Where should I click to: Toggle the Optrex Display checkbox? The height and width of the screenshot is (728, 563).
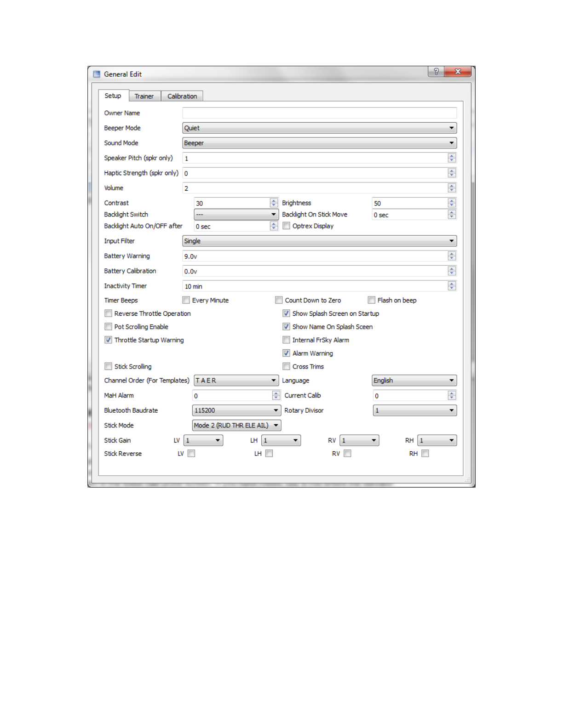pyautogui.click(x=287, y=226)
